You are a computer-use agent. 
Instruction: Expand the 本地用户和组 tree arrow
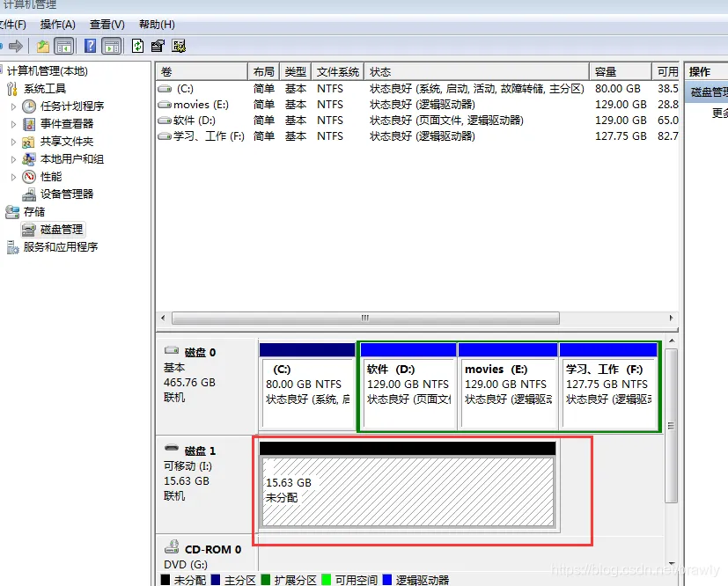13,159
